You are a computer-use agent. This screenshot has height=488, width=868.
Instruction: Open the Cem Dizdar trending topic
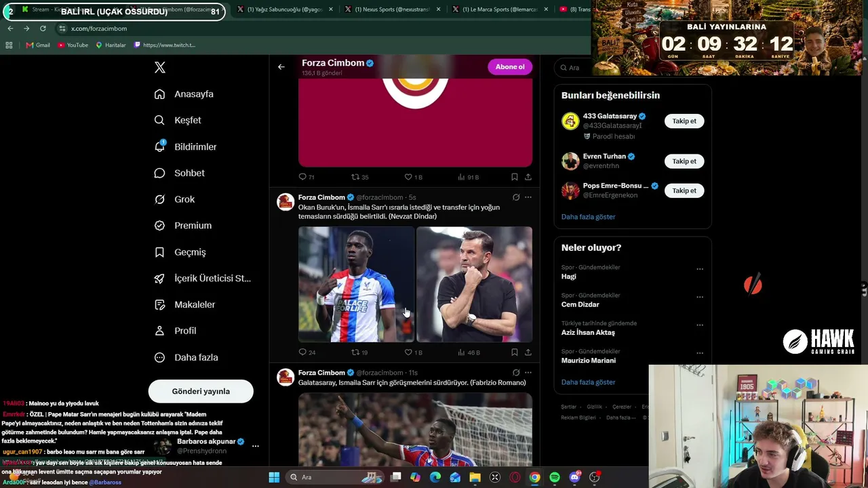580,304
